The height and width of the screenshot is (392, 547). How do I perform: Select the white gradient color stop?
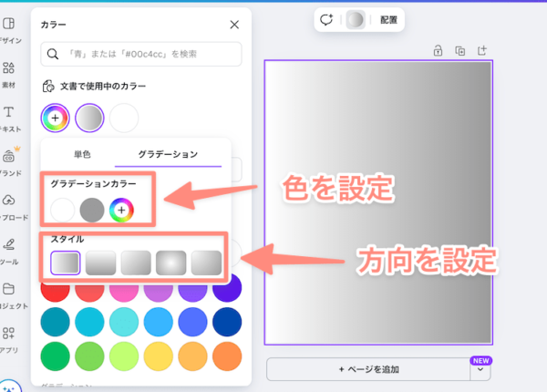pos(62,210)
